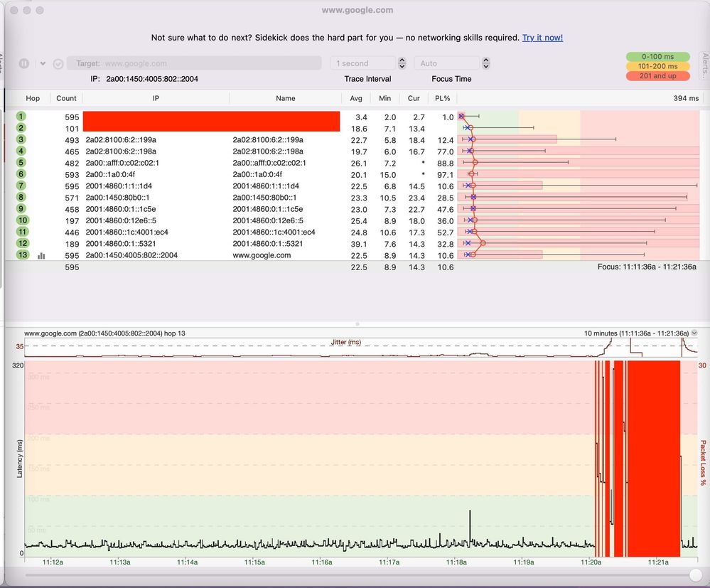Click the 201 and up red legend badge
Viewport: 710px width, 588px height.
click(658, 75)
